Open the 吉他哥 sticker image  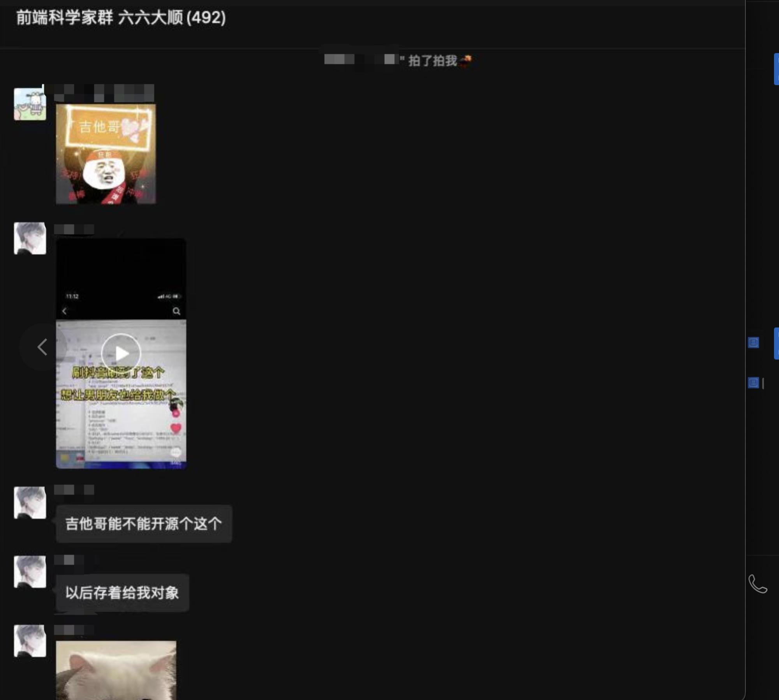(x=106, y=154)
